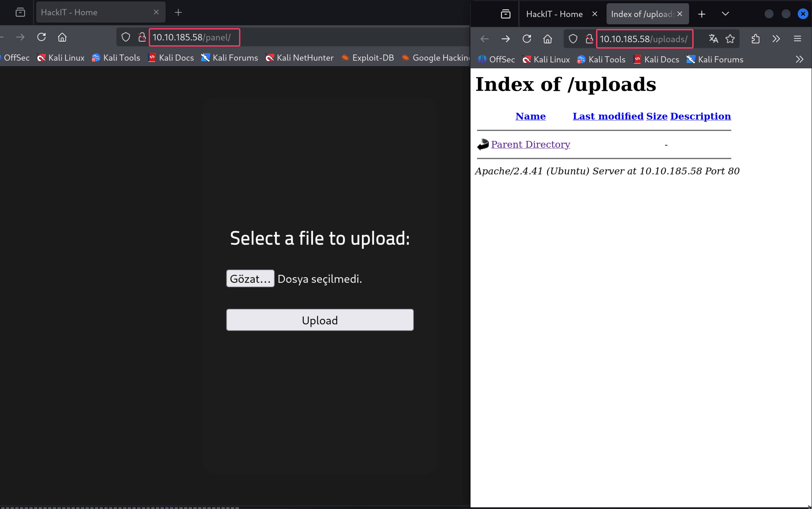Go home in the left browser window
The height and width of the screenshot is (509, 812).
coord(62,37)
